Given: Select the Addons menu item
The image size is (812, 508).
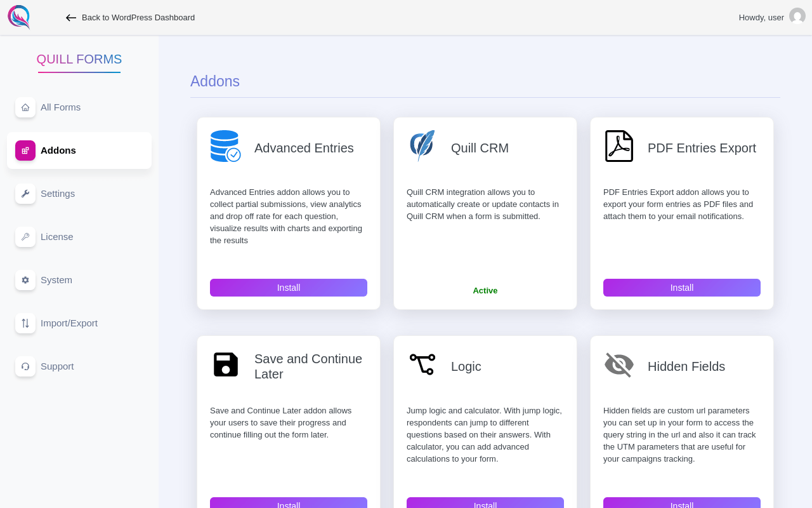Looking at the screenshot, I should click(79, 150).
